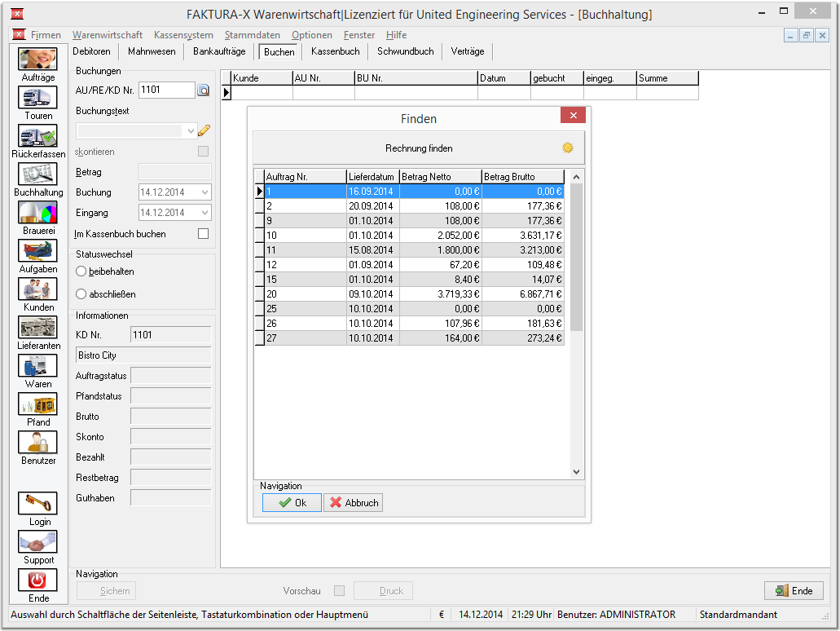Click the Betrag Netto column header
This screenshot has width=840, height=631.
[440, 176]
